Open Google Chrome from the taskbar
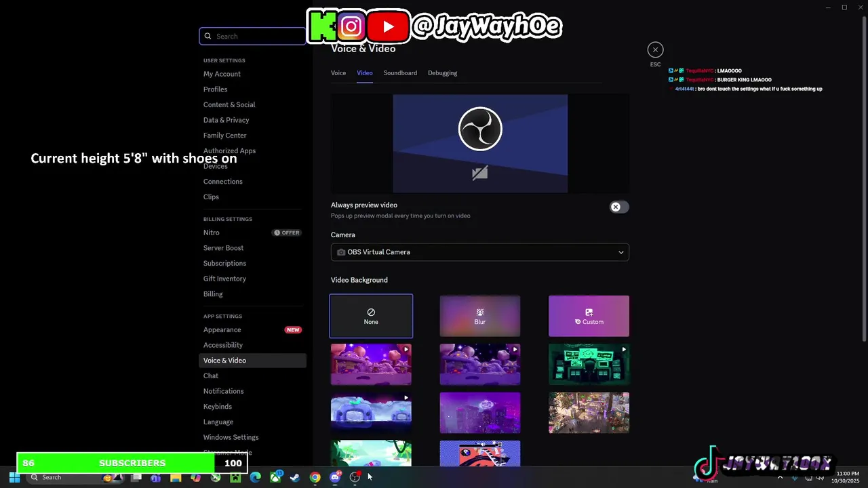868x488 pixels. (315, 478)
